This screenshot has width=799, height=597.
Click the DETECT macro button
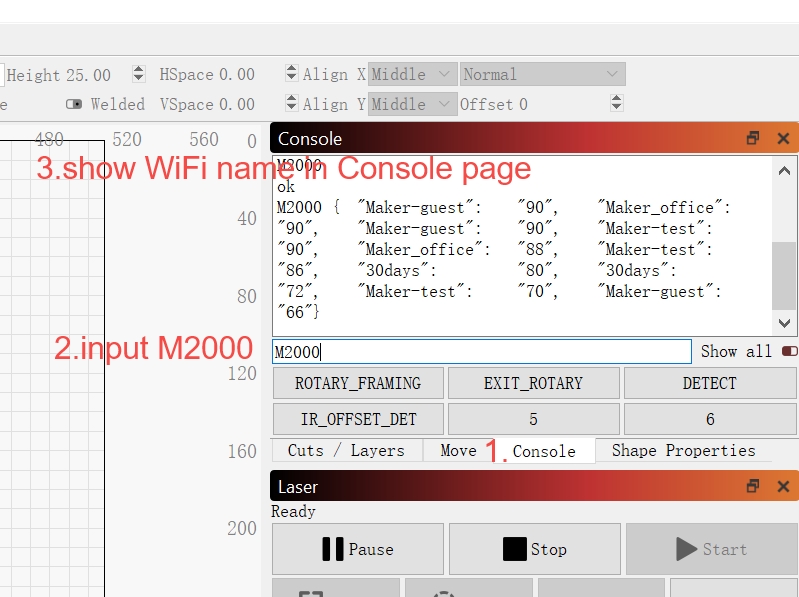tap(710, 383)
